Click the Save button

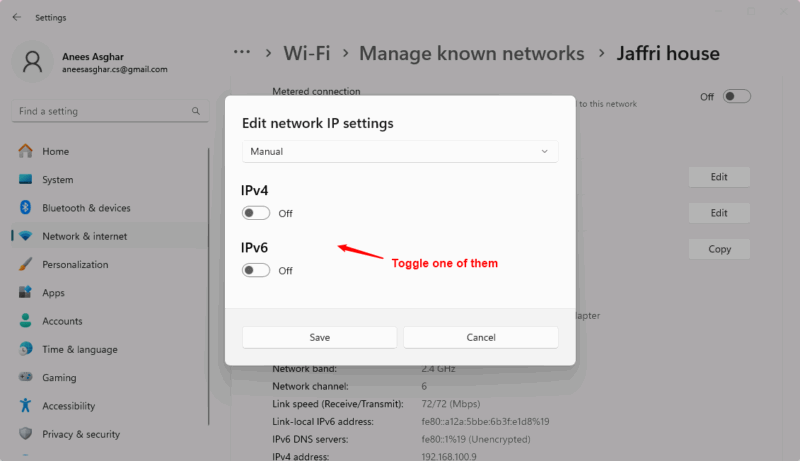319,337
